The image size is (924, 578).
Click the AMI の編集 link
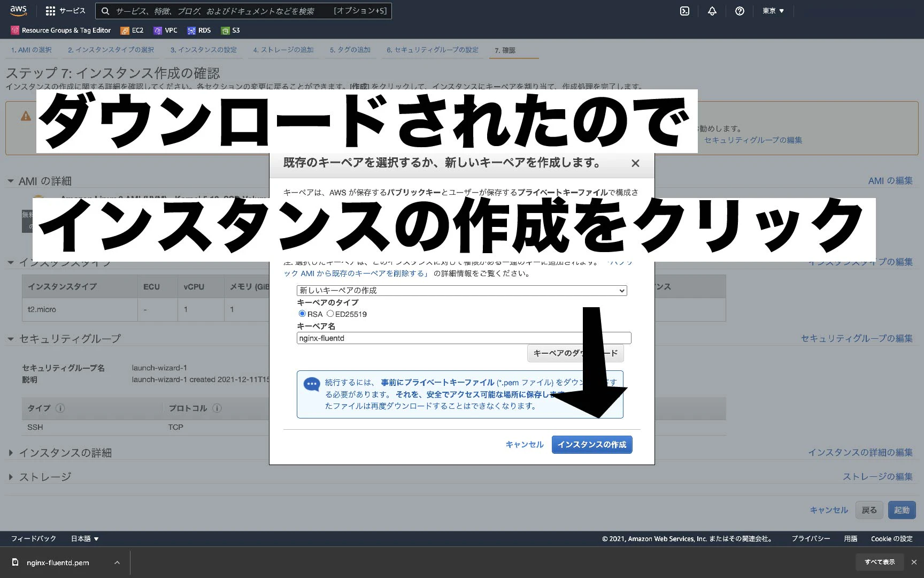point(890,181)
